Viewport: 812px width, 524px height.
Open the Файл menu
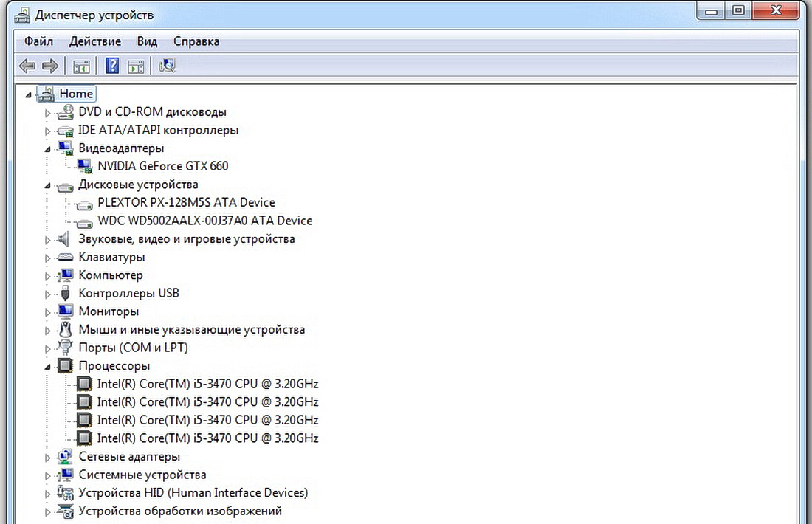39,41
